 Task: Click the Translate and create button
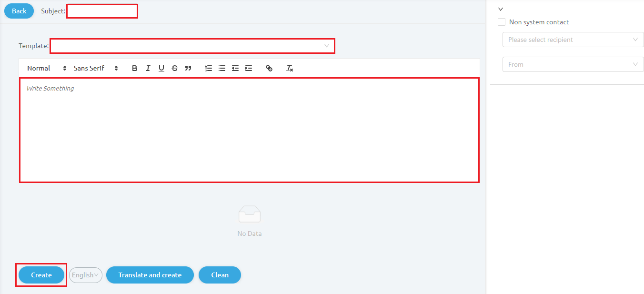(150, 275)
